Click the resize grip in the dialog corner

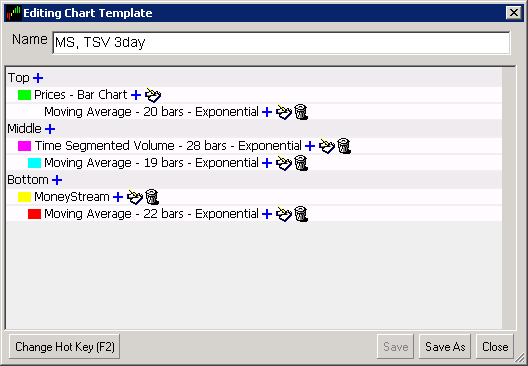pos(521,358)
